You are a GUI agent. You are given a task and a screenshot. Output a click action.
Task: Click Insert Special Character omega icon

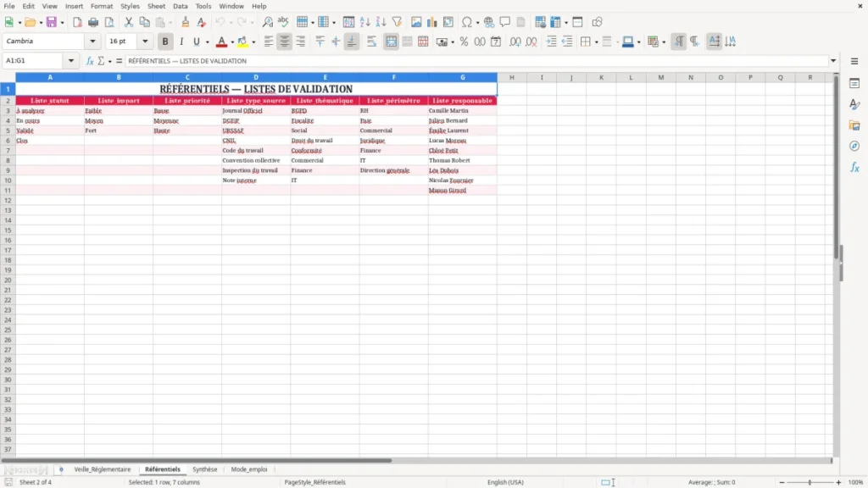coord(467,22)
